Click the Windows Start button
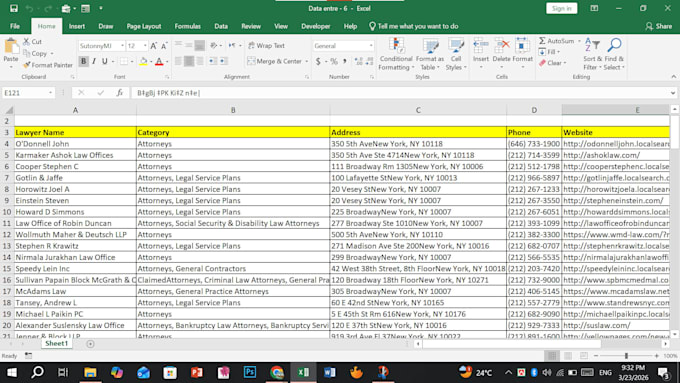The width and height of the screenshot is (680, 383). (x=12, y=372)
